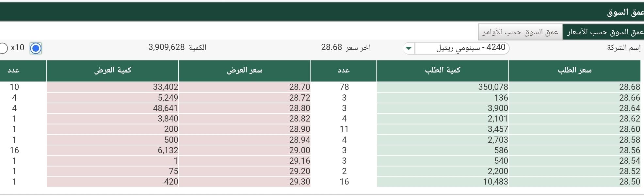Viewport: 644px width, 196px height.
Task: Click ask price 28.70 cell
Action: [x=245, y=87]
